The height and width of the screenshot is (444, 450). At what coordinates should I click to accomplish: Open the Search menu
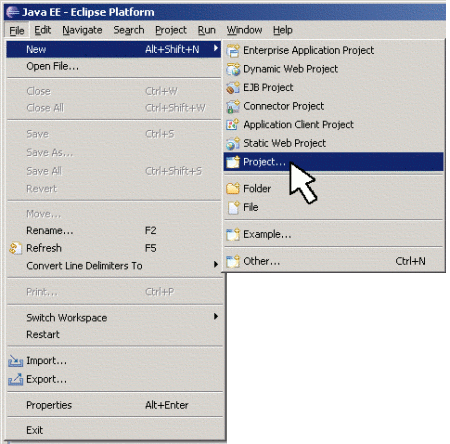pos(129,30)
